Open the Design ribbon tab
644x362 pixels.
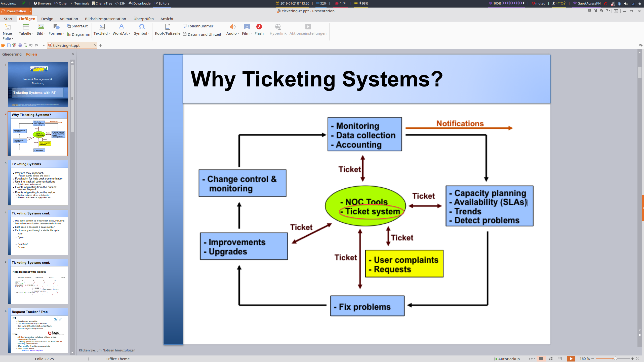click(47, 19)
